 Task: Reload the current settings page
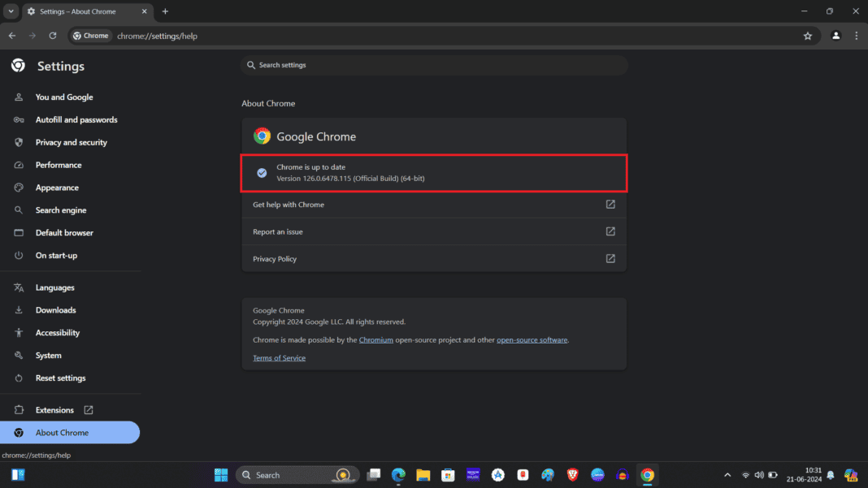click(x=53, y=36)
